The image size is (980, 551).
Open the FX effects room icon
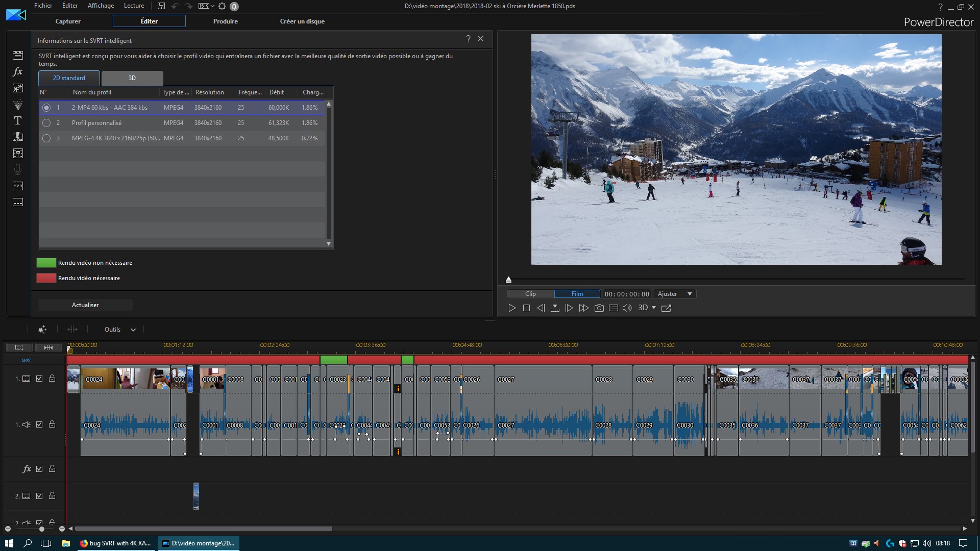(18, 72)
